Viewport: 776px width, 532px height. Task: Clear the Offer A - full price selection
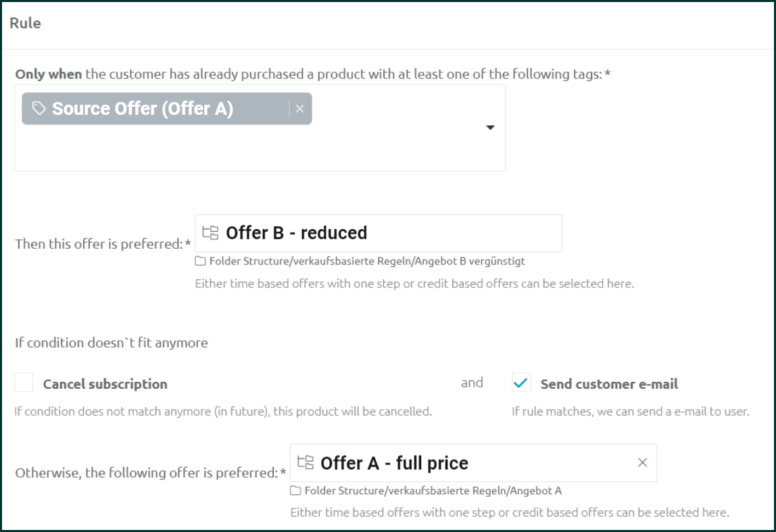(642, 463)
